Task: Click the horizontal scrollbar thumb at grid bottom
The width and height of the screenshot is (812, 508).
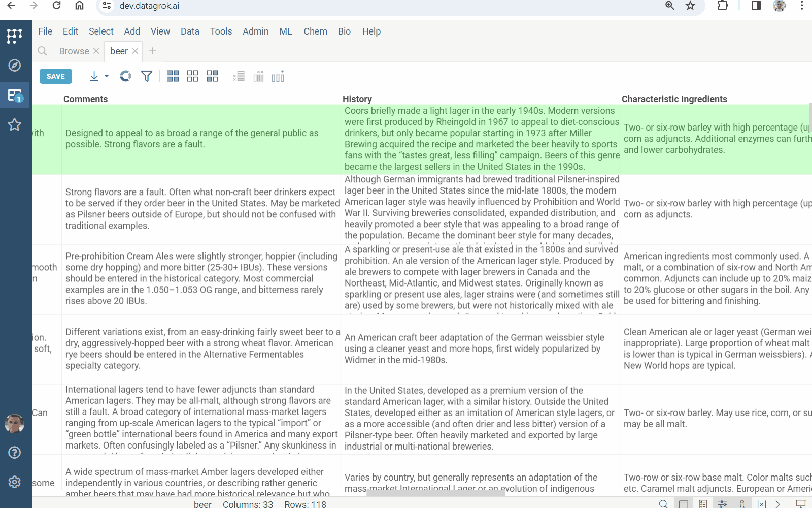Action: click(x=436, y=493)
